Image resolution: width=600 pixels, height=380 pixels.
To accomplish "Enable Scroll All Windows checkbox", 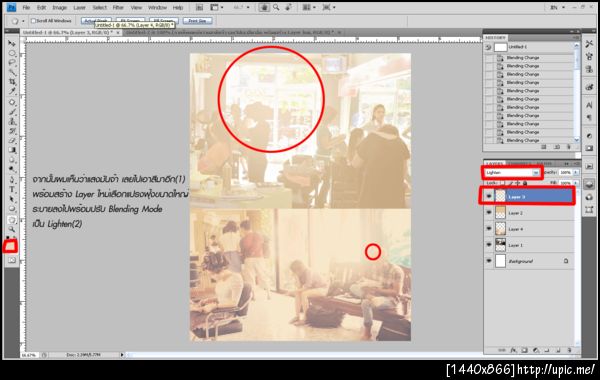I will (x=33, y=21).
